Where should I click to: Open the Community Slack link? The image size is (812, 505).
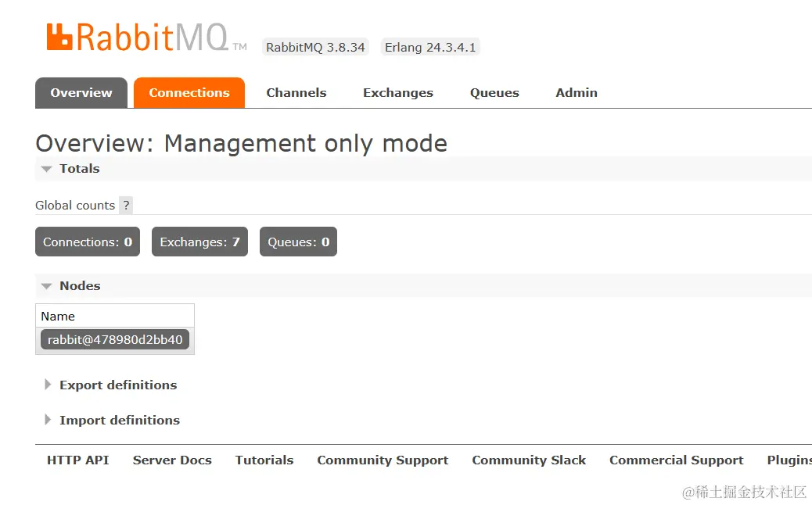tap(529, 460)
